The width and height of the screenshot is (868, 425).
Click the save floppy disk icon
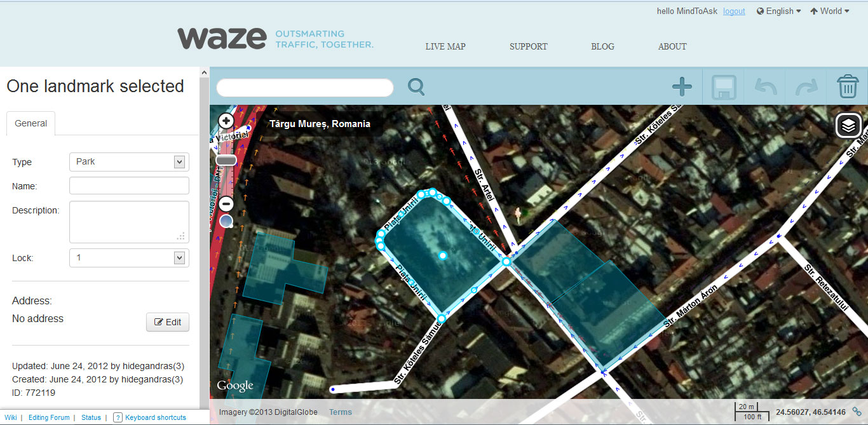point(724,88)
